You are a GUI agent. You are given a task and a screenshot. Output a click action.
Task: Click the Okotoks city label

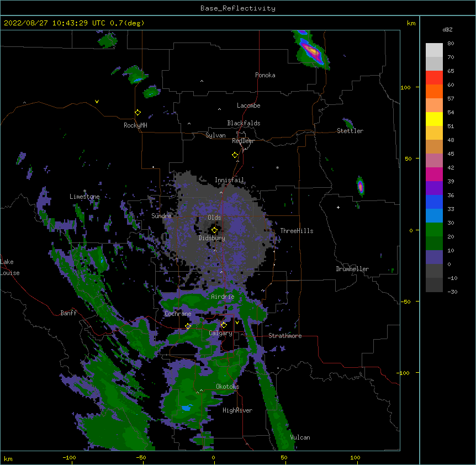tap(228, 387)
